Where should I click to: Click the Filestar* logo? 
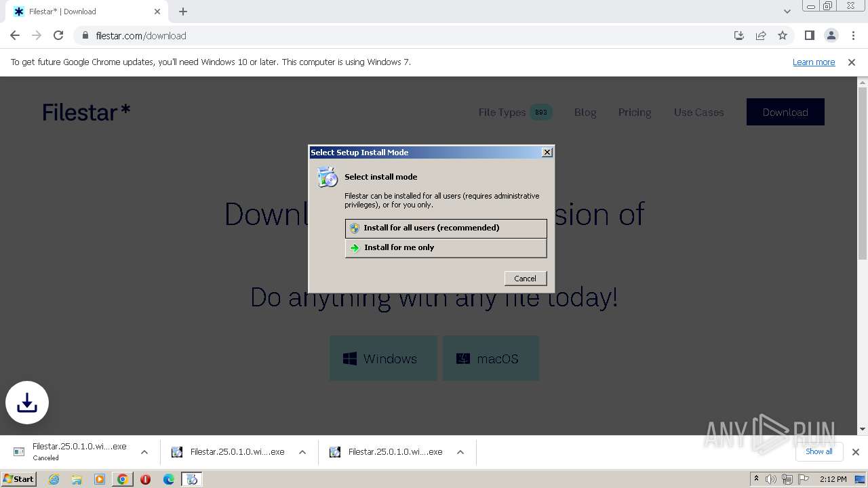(86, 112)
